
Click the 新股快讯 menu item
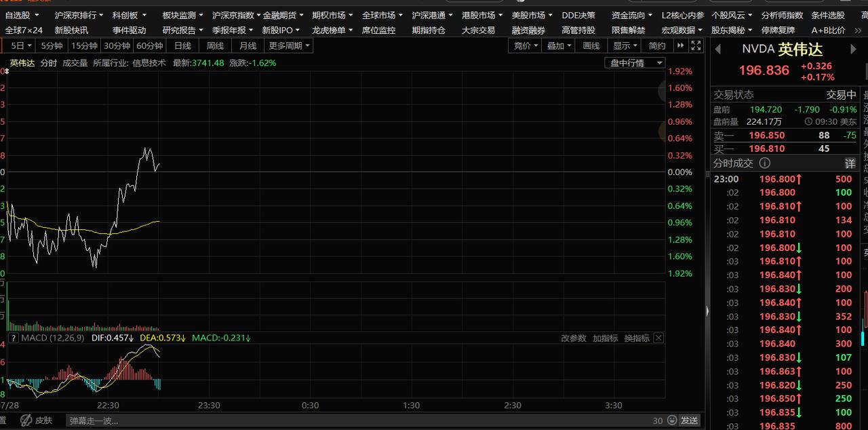coord(71,30)
